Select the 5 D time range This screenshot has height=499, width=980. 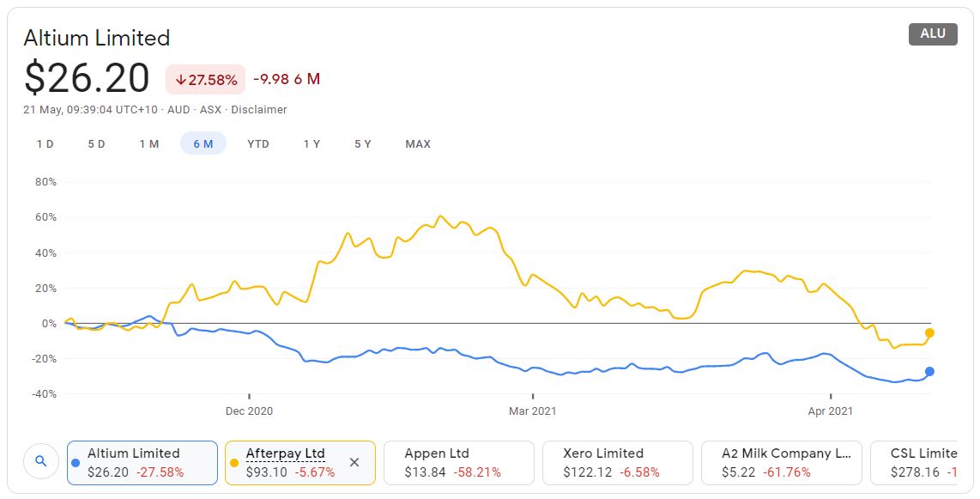(96, 143)
